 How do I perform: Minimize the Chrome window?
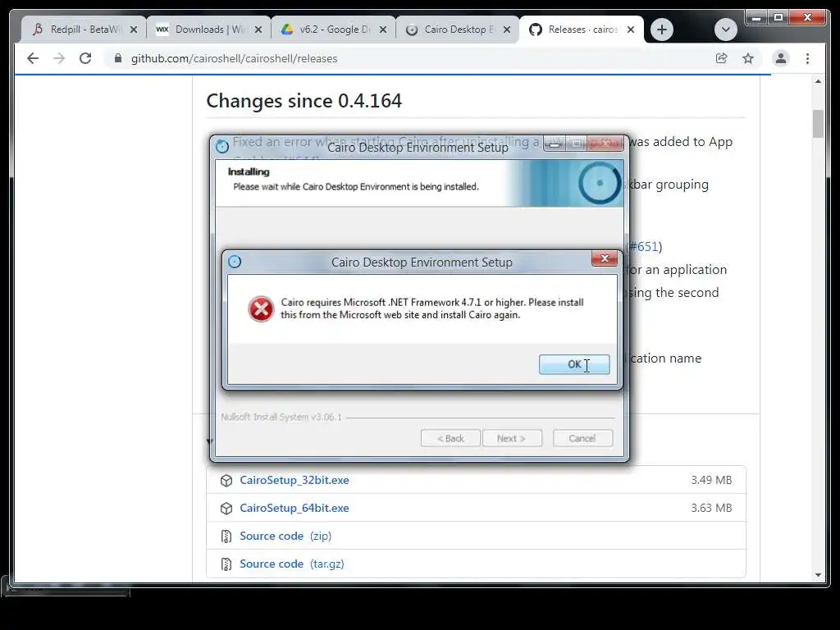tap(756, 18)
